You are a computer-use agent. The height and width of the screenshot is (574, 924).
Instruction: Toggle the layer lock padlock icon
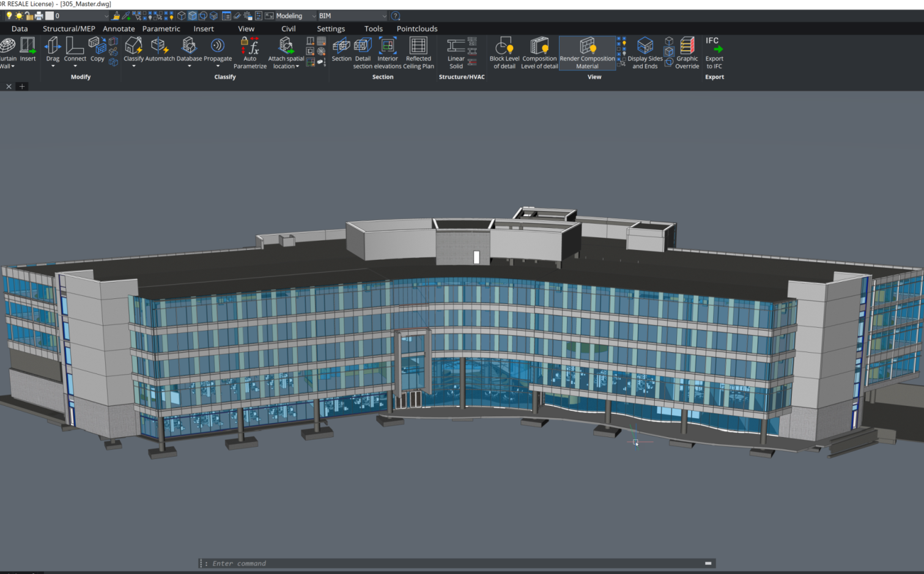29,16
